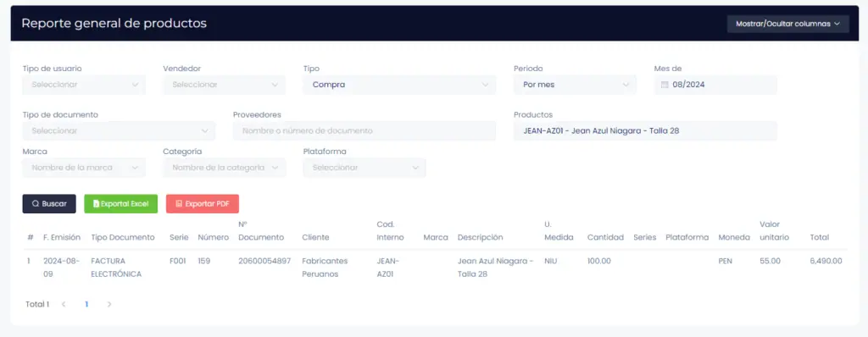The image size is (868, 337).
Task: Open the Tipo de documento dropdown
Action: tap(119, 131)
